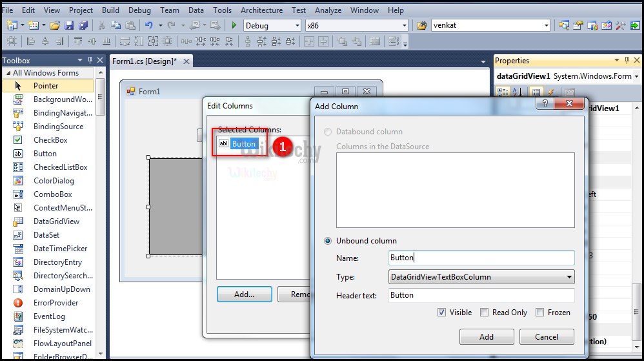
Task: Select the Unbound column radio button
Action: (328, 241)
